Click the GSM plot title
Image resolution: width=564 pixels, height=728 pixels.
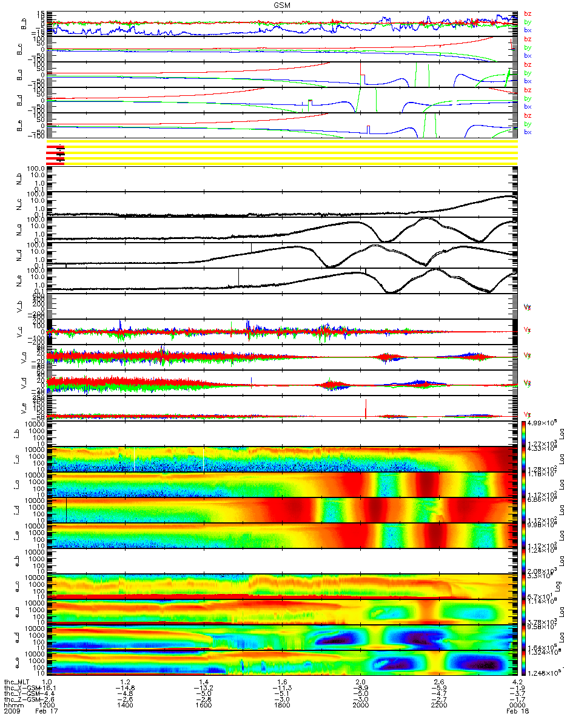point(282,4)
